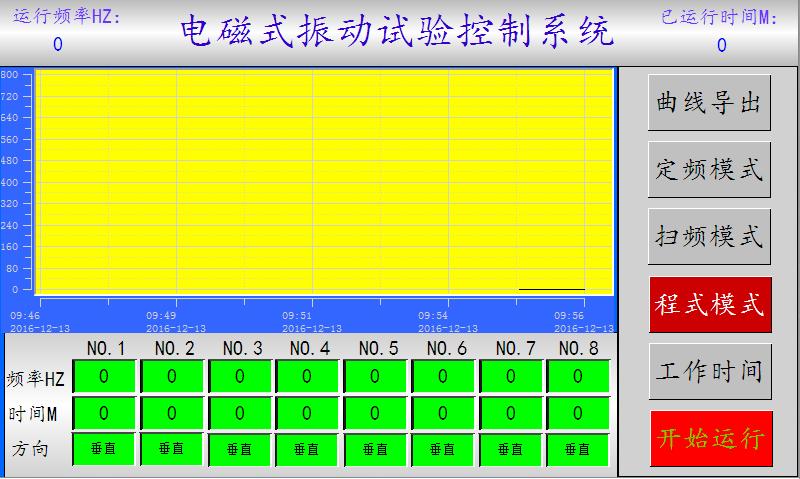
Task: Switch NO.5 方向 vertical direction setting
Action: click(375, 450)
